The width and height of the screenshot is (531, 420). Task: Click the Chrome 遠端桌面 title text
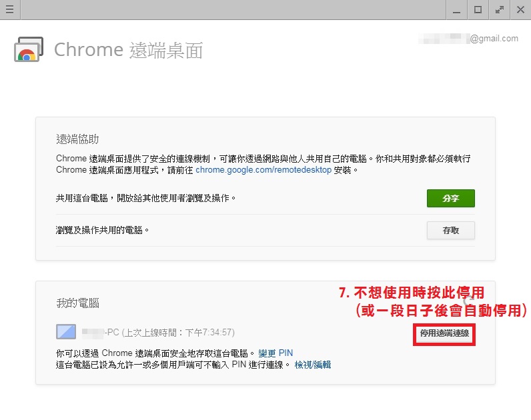[x=128, y=50]
